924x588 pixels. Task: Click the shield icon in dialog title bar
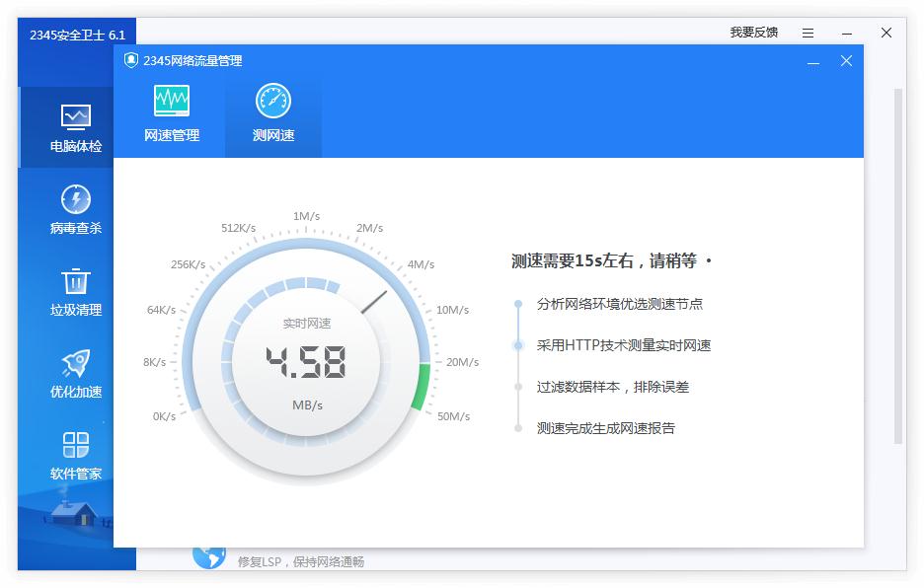tap(129, 60)
